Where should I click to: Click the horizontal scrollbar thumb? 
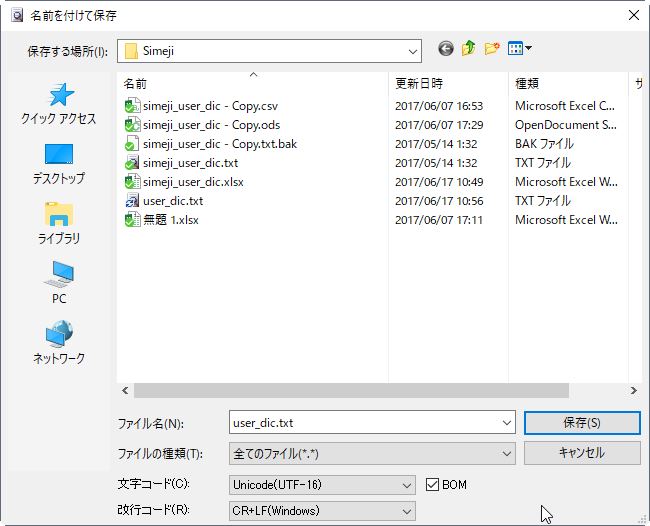351,390
